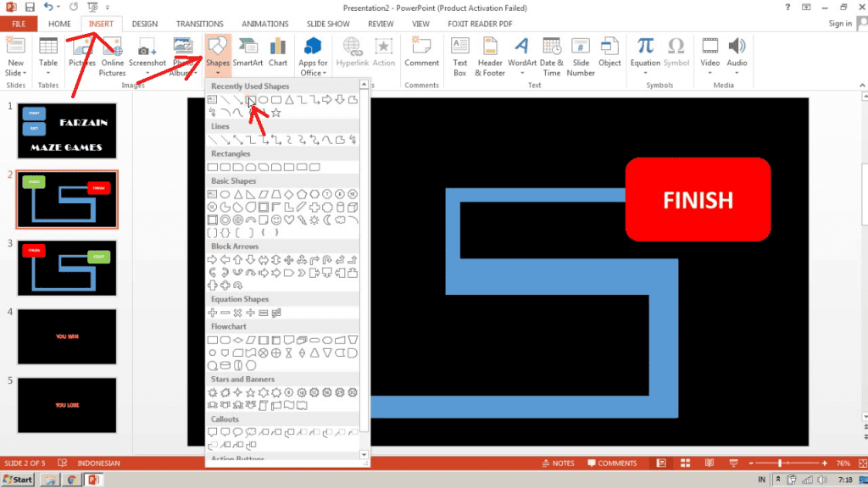Choose the Smiley Face basic shape

(x=276, y=220)
